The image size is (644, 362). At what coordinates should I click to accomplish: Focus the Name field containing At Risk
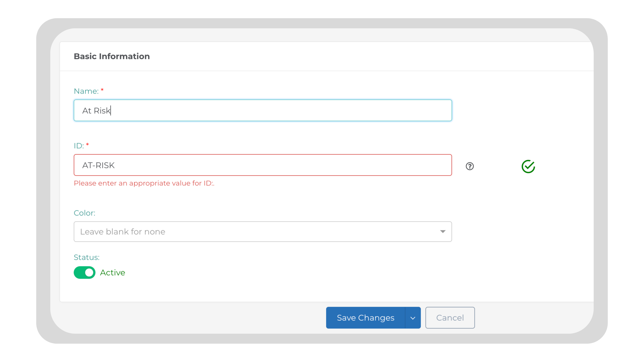click(x=263, y=111)
